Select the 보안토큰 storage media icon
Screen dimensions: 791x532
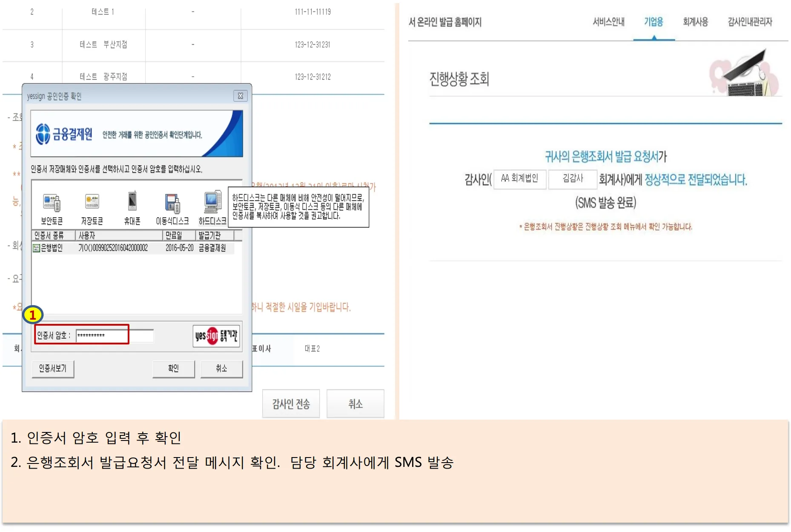point(52,203)
